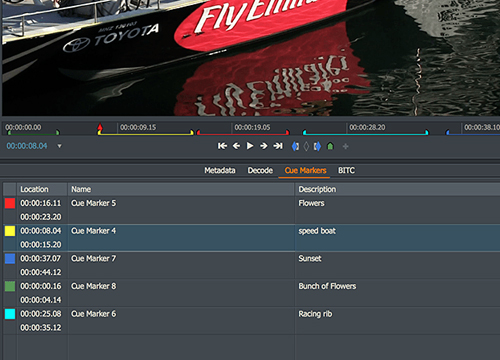
Task: Click end location 00:00:44.12
Action: [41, 272]
